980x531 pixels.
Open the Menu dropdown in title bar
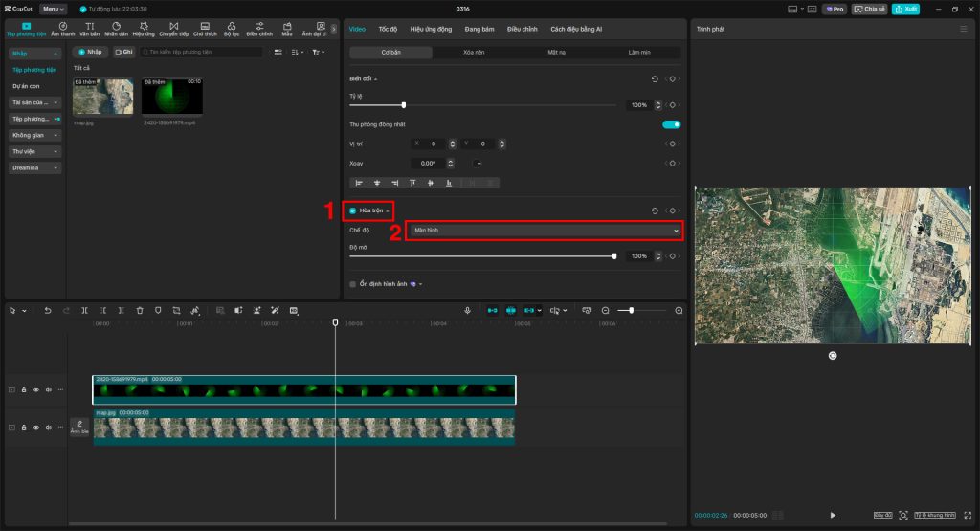click(53, 9)
